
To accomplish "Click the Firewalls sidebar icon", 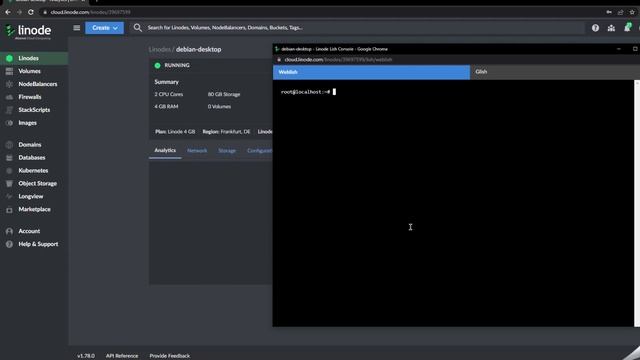I will pos(9,97).
